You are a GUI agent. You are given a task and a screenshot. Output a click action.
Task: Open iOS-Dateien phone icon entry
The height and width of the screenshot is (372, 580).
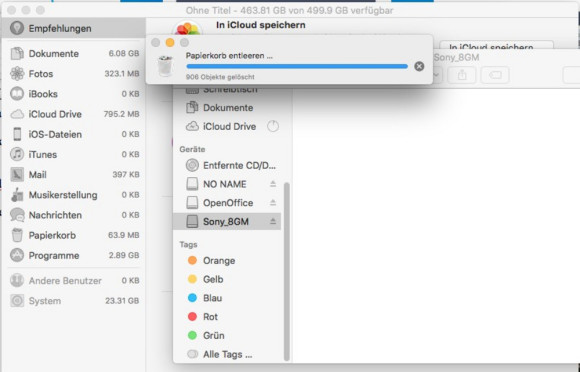click(x=17, y=134)
